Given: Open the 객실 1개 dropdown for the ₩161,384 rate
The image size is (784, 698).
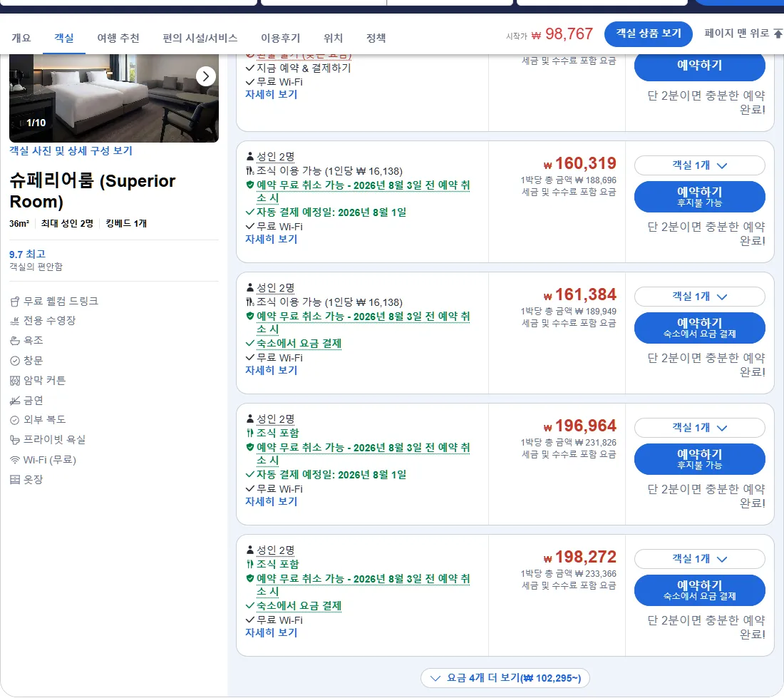Looking at the screenshot, I should click(699, 297).
